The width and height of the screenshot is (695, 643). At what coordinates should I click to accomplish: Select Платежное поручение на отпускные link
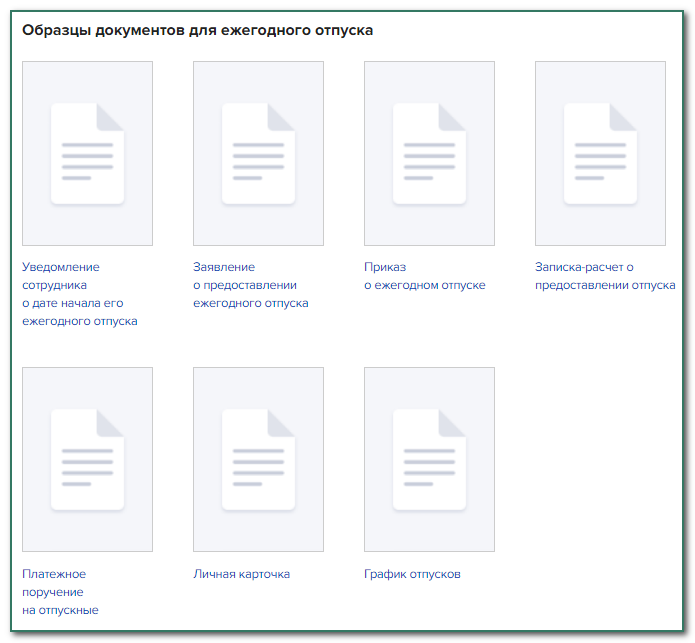click(60, 592)
